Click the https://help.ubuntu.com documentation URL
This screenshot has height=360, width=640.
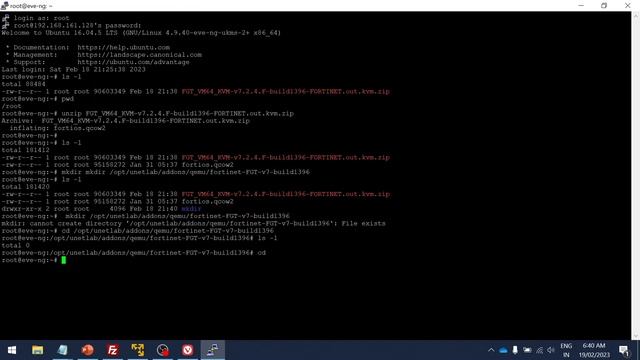coord(124,47)
